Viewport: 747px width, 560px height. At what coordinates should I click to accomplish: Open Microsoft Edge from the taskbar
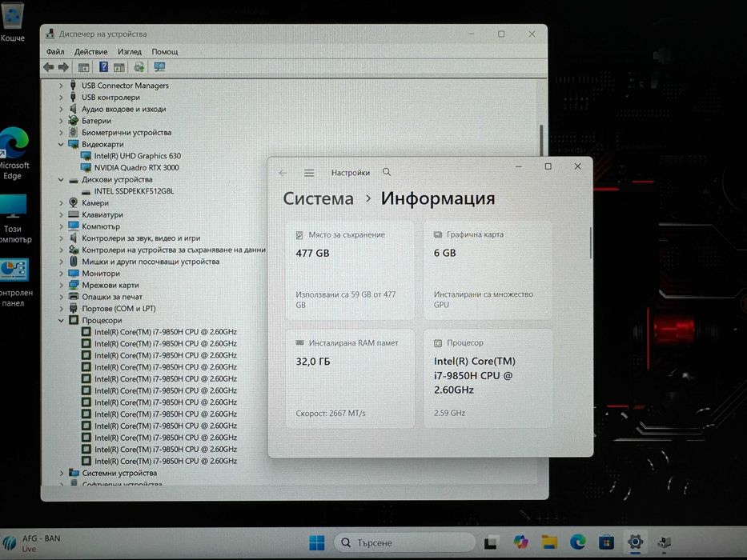tap(578, 542)
